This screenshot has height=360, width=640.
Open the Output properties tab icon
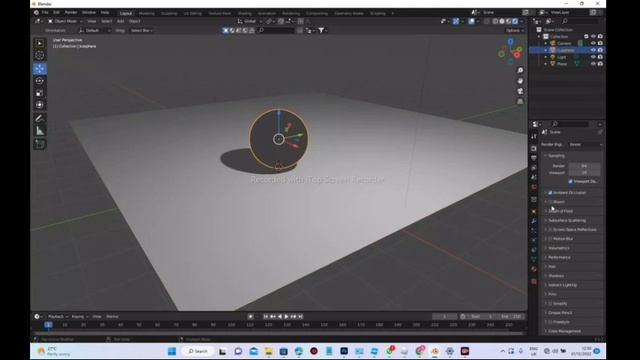534,158
